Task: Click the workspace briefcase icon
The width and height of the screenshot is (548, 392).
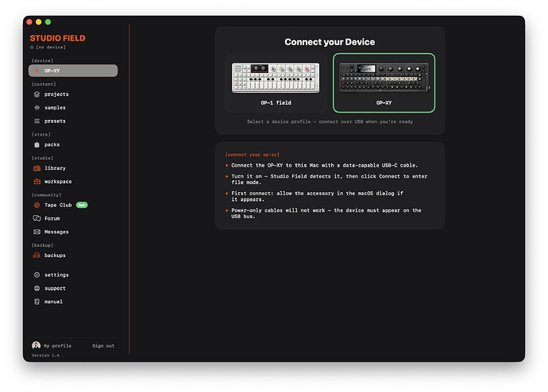Action: 37,182
